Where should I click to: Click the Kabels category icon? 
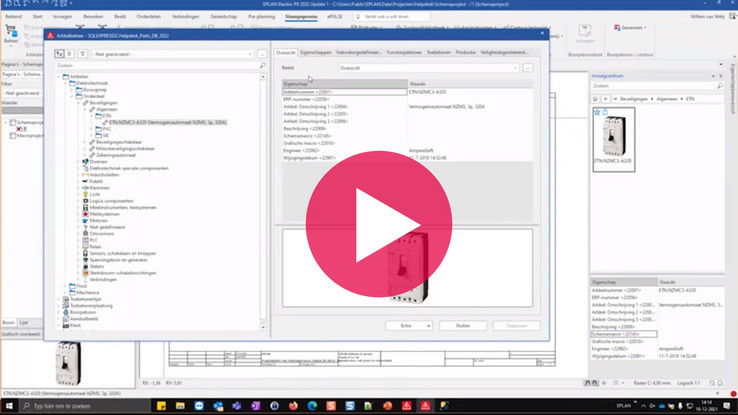click(85, 181)
